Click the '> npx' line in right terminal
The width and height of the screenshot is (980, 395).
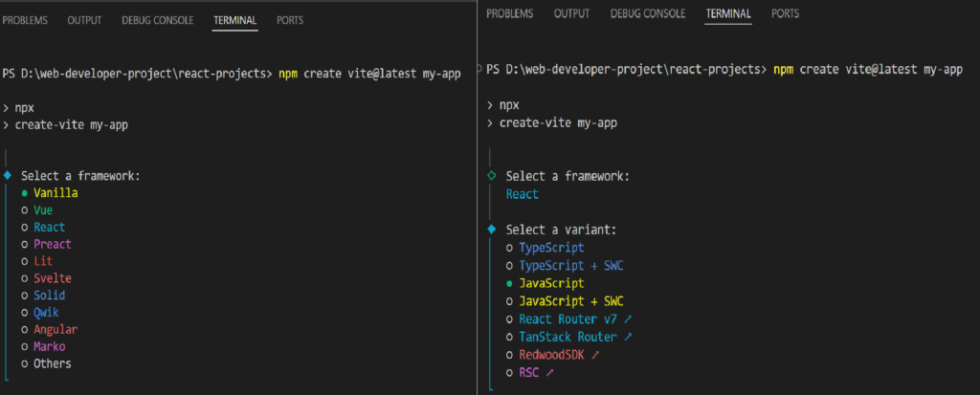tap(503, 105)
